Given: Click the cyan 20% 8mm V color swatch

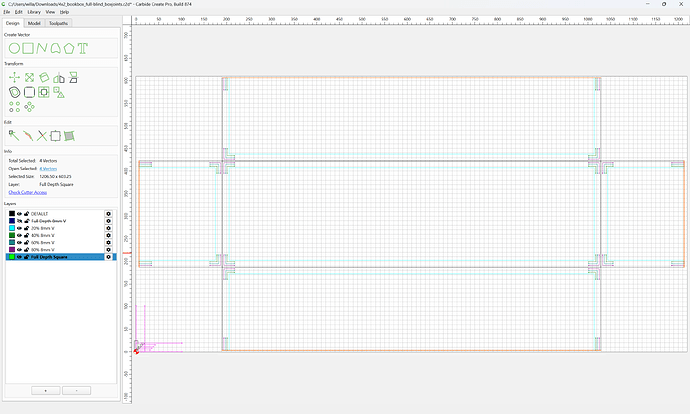Looking at the screenshot, I should click(x=12, y=228).
